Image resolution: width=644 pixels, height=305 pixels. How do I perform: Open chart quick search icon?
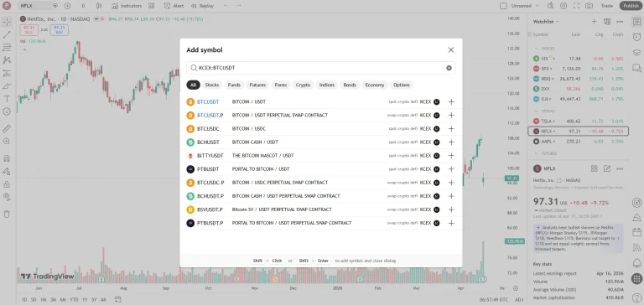click(x=551, y=6)
